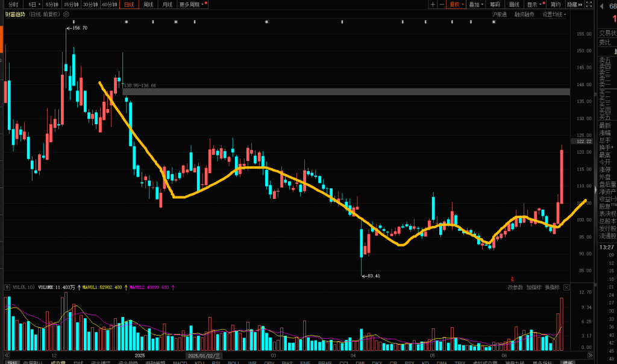Switch to 5分钟 chart period

(x=52, y=4)
